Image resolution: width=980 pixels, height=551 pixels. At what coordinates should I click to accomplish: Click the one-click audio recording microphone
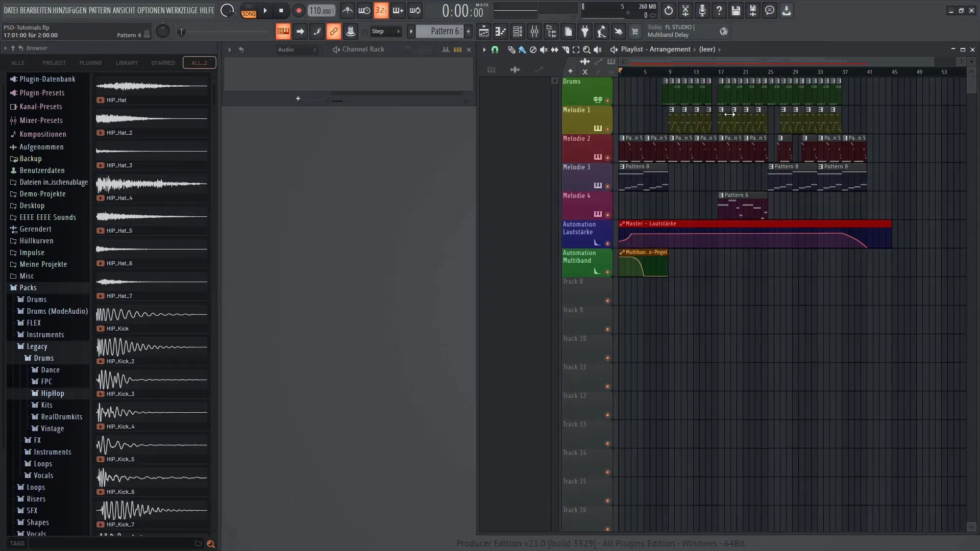702,10
